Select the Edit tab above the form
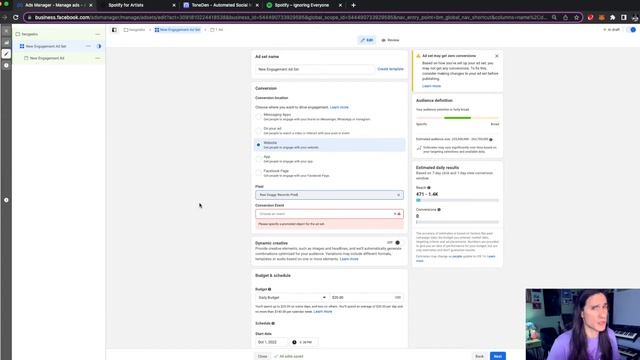The image size is (640, 360). tap(367, 40)
